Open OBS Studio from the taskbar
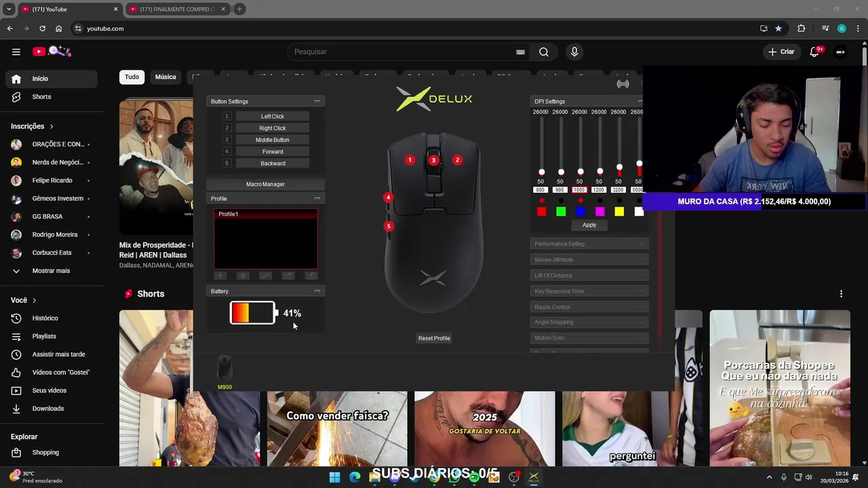 514,477
